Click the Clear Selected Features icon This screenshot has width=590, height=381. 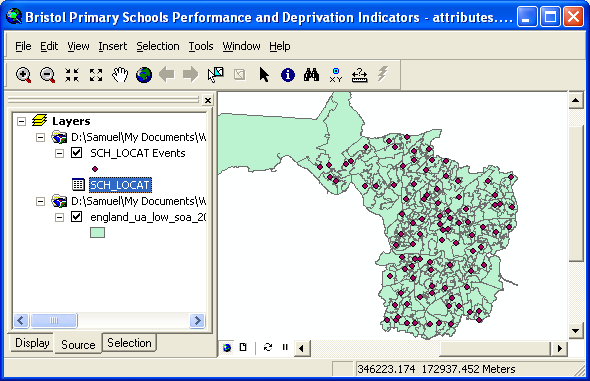239,74
